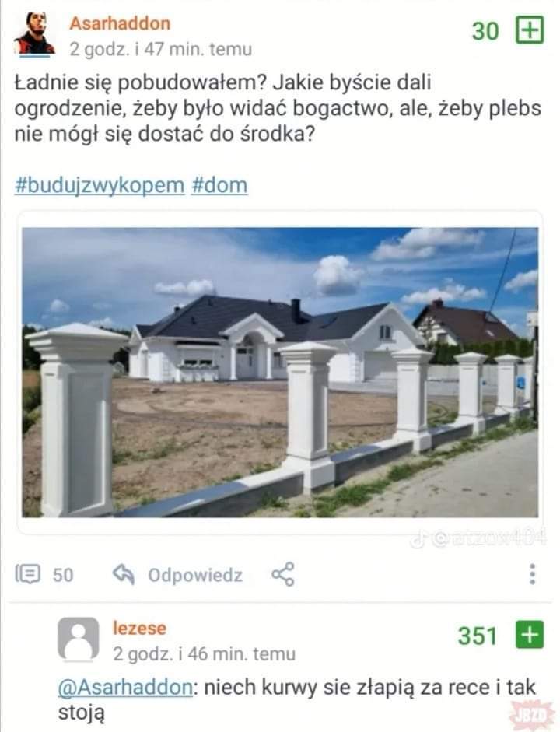Viewport: 560px width, 732px height.
Task: Toggle the green upvote on lezese's comment
Action: [x=530, y=635]
